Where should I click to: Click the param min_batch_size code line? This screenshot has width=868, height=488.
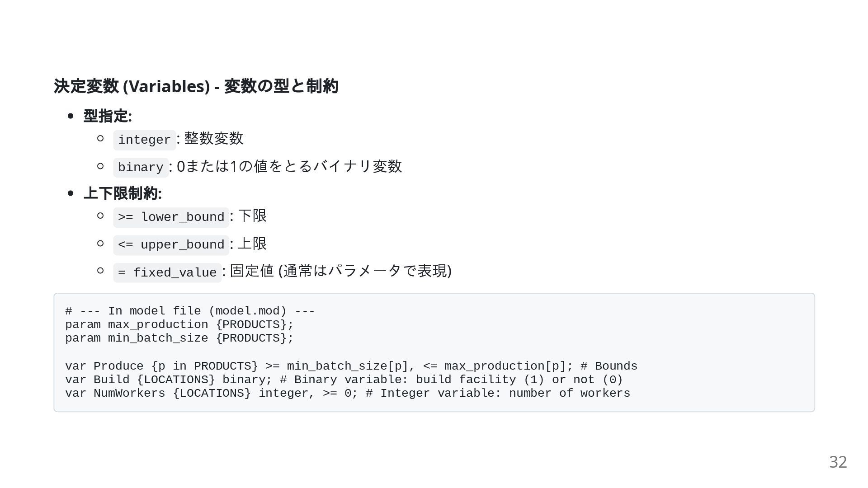[179, 338]
